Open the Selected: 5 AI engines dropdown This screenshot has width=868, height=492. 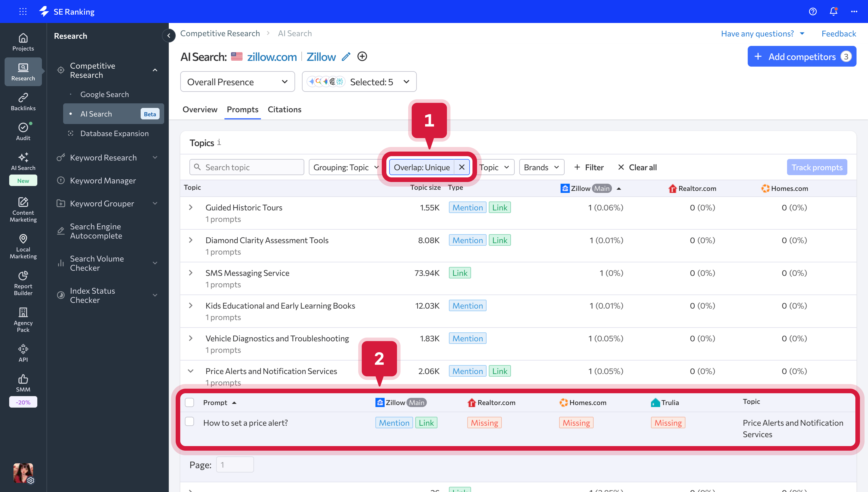click(359, 82)
